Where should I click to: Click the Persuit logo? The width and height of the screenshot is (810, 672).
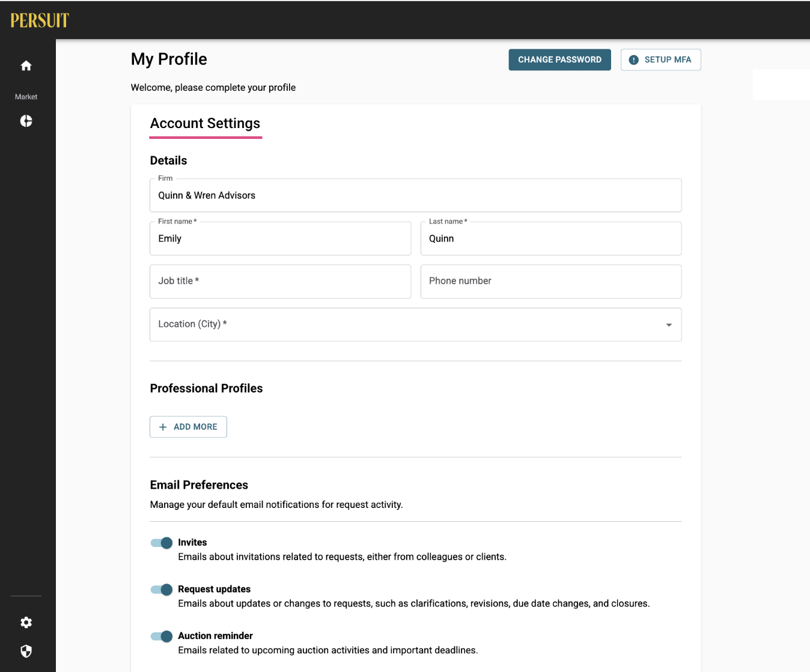click(x=40, y=20)
